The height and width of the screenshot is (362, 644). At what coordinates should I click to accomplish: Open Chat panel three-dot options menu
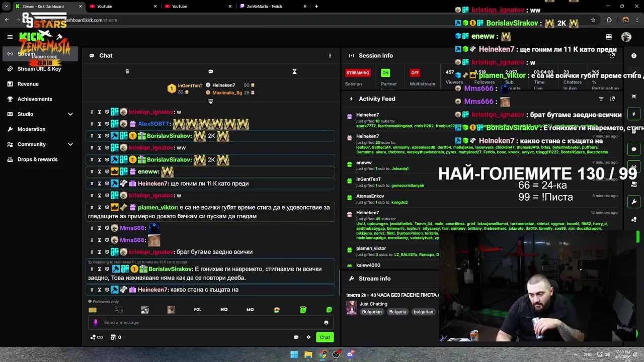(330, 56)
